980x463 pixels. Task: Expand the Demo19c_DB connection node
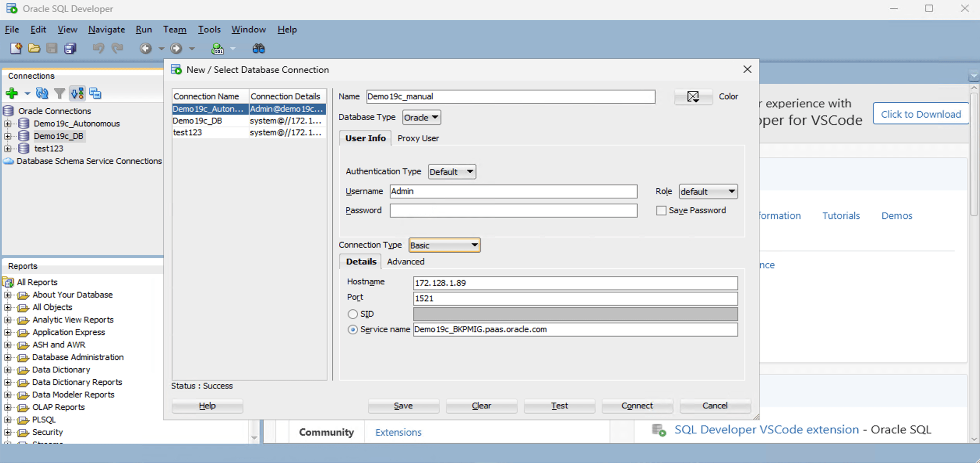7,136
